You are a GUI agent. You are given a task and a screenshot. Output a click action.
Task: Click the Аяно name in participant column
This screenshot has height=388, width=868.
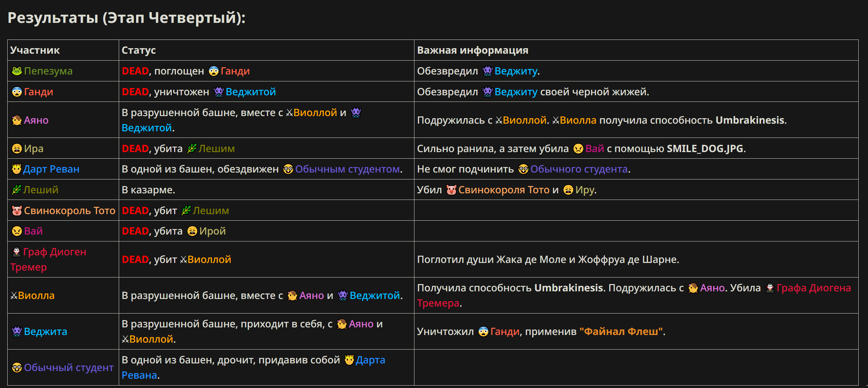click(x=36, y=120)
